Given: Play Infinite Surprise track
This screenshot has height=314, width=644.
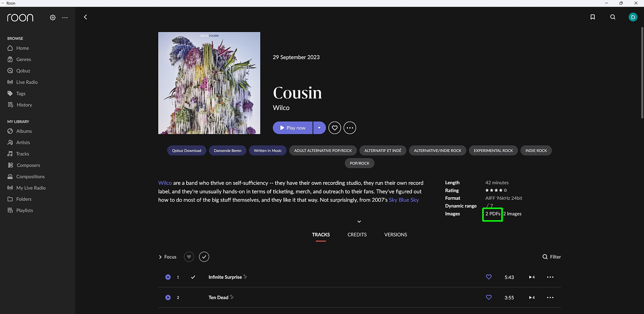Looking at the screenshot, I should click(x=168, y=277).
